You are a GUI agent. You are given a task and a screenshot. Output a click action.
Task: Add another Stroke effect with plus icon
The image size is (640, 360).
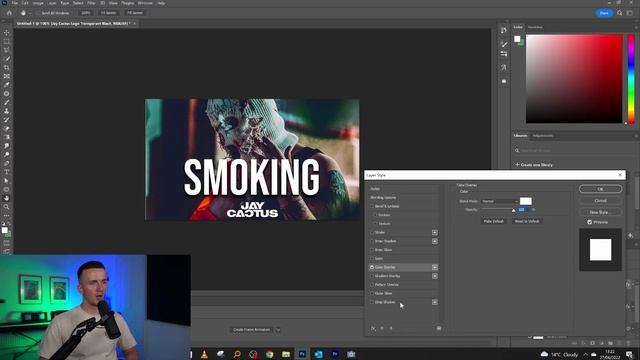coord(435,232)
